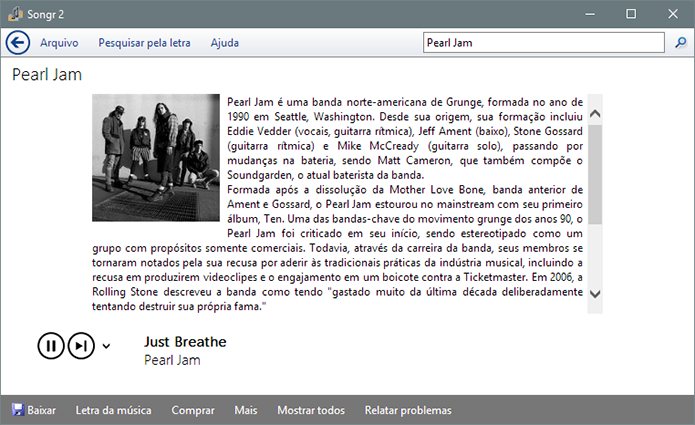Click Comprar in the bottom bar

tap(193, 410)
